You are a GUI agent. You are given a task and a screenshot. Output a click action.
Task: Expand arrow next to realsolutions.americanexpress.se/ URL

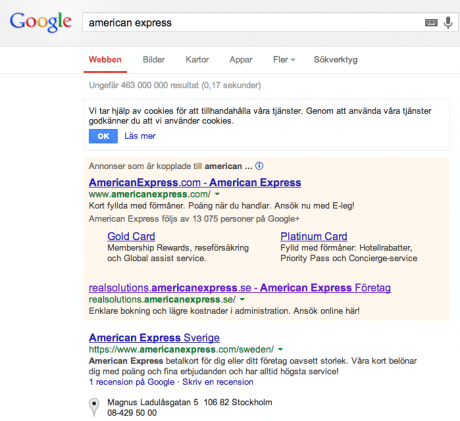[242, 299]
